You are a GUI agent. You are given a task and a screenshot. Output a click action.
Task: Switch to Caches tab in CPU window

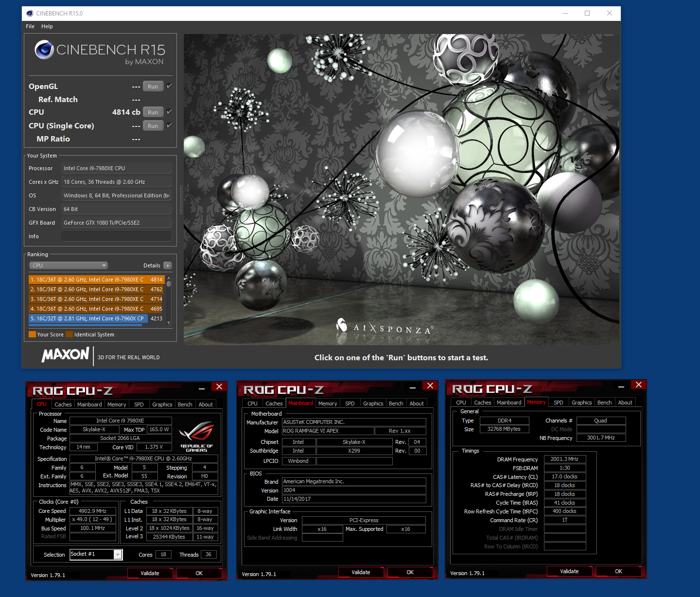63,404
